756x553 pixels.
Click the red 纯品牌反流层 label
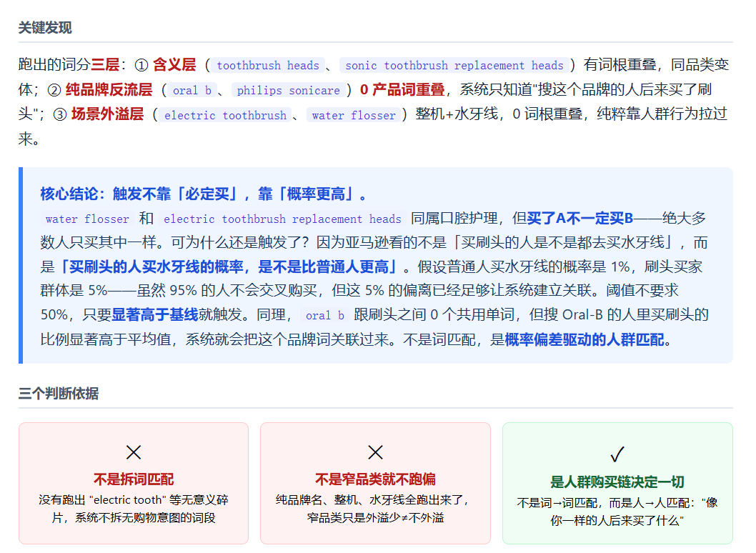coord(109,90)
